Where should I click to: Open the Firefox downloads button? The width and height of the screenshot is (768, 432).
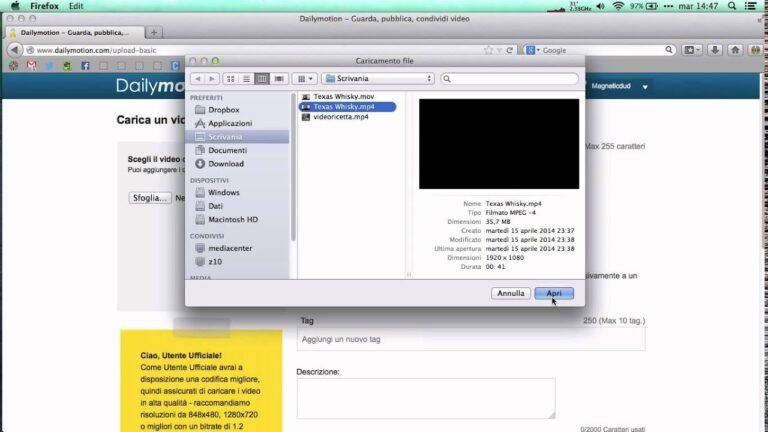(x=715, y=50)
